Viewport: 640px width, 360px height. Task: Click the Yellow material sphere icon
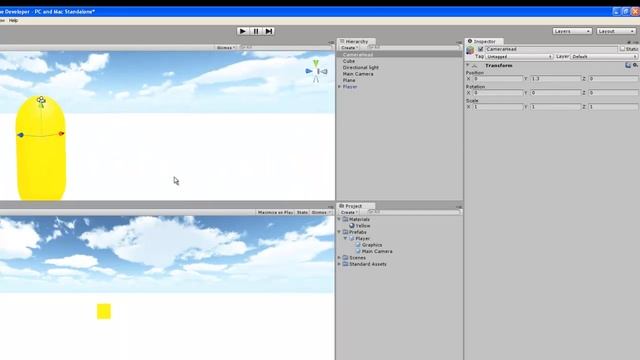351,226
